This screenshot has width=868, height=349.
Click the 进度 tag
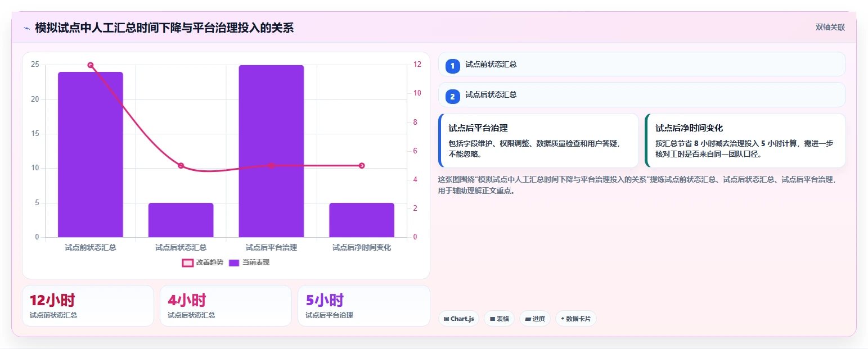coord(535,319)
